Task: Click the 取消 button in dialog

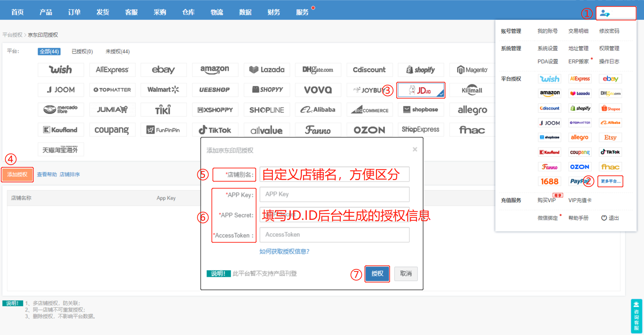Action: point(406,274)
